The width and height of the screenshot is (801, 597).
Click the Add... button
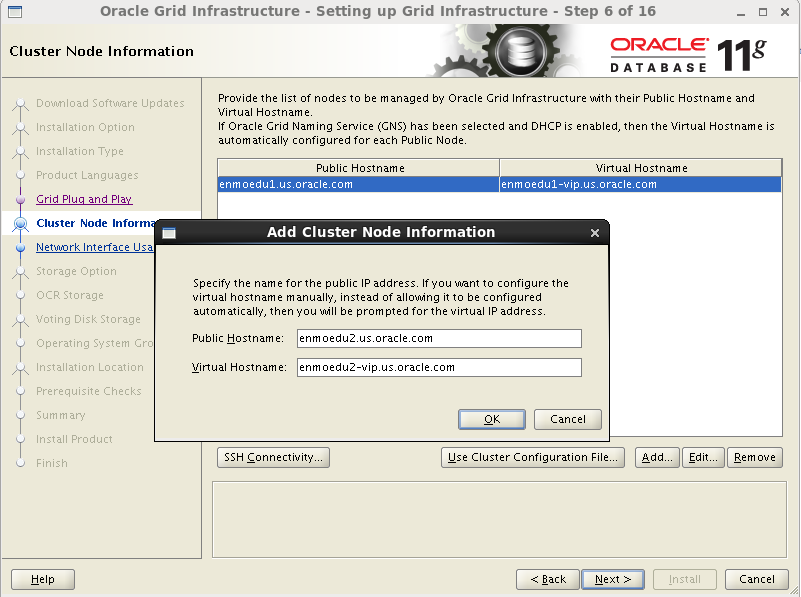point(657,457)
